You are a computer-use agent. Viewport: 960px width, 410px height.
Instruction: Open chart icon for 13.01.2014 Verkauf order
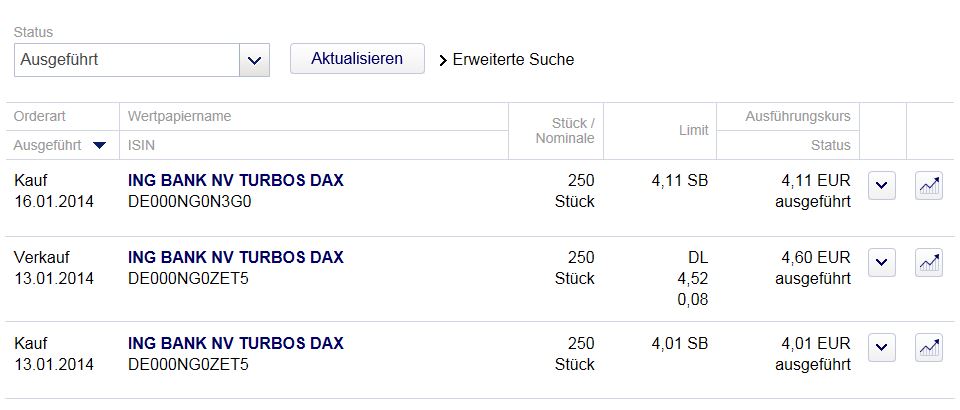tap(929, 263)
